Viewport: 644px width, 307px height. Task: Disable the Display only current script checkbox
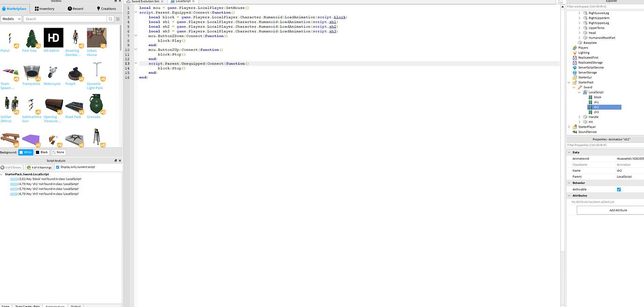(58, 167)
